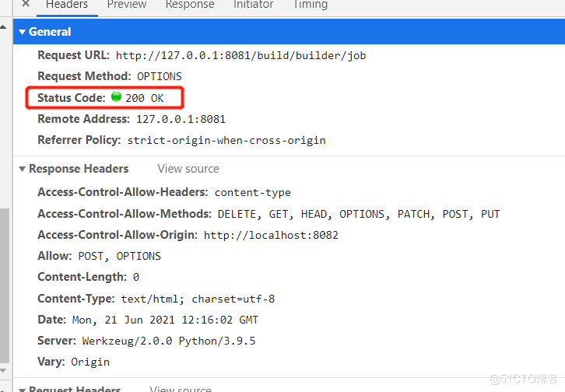This screenshot has height=392, width=565.
Task: Click the Server header name
Action: click(x=57, y=341)
